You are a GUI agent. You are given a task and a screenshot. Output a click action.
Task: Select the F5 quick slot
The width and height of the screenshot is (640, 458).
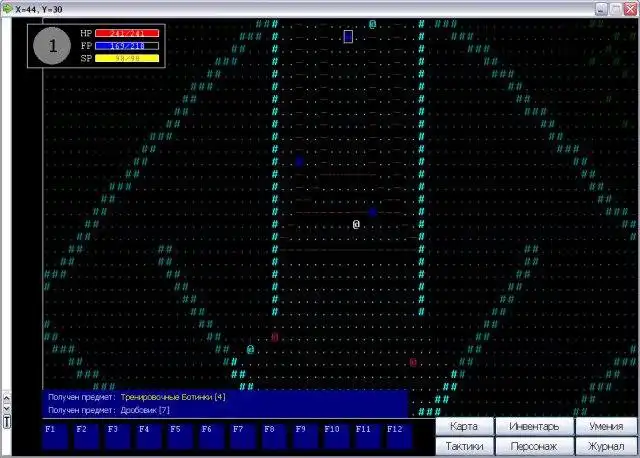tap(180, 436)
